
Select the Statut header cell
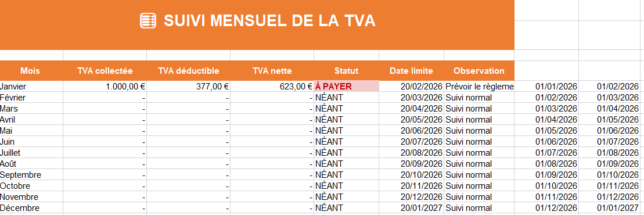(x=346, y=71)
